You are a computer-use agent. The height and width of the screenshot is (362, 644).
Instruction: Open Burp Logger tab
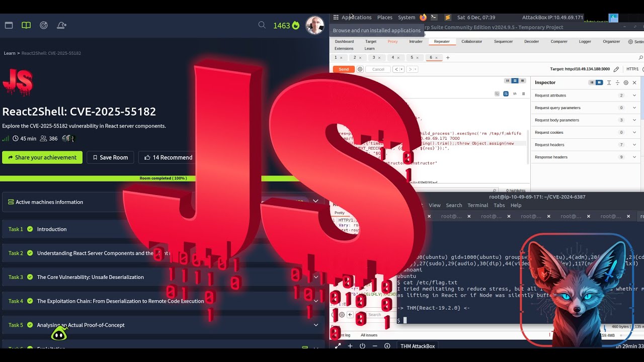585,42
